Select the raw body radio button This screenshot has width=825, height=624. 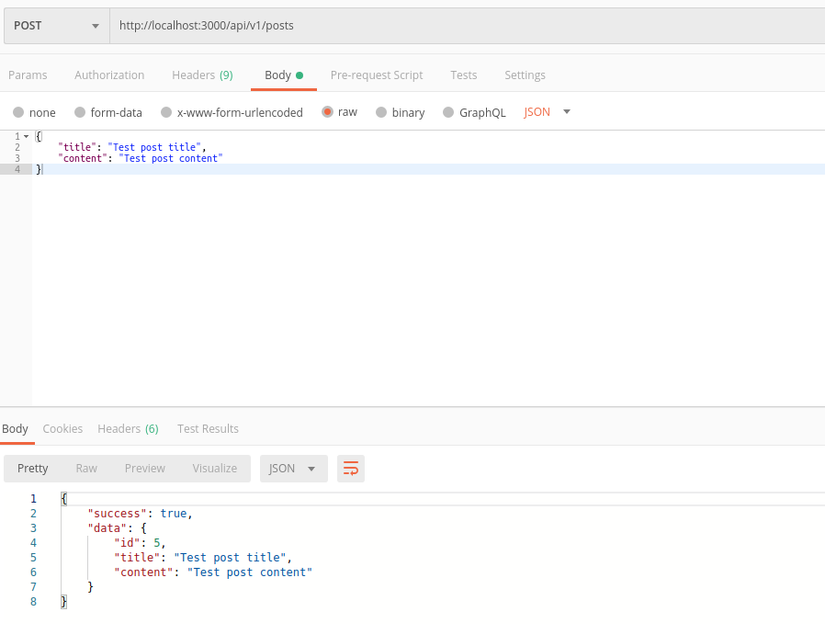coord(327,112)
